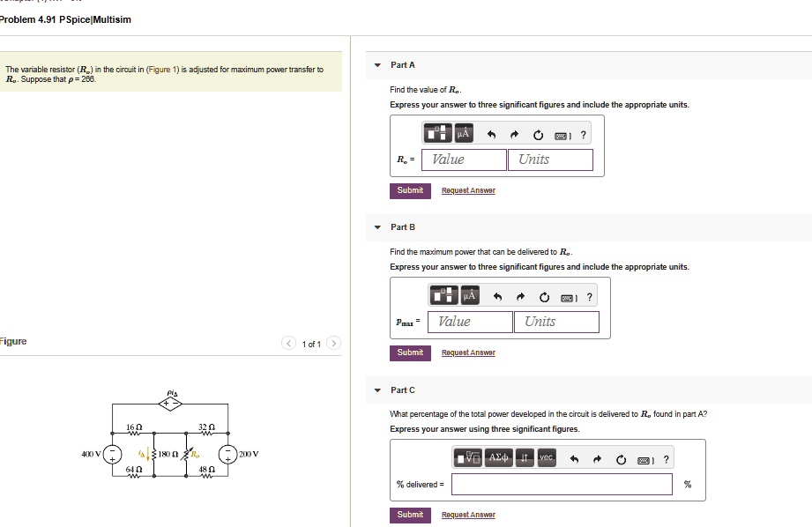Click the help question mark in Part C
Screen dimensions: 812x527
pyautogui.click(x=667, y=457)
